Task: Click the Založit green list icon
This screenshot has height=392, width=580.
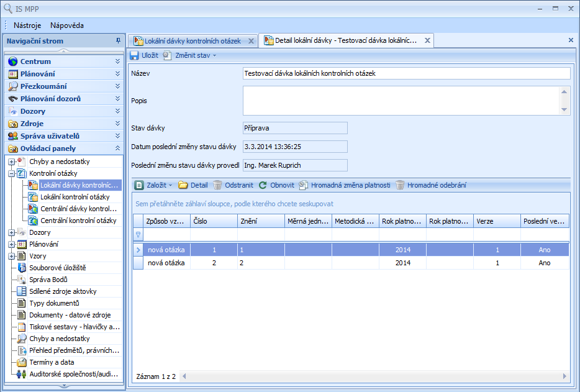Action: click(139, 185)
